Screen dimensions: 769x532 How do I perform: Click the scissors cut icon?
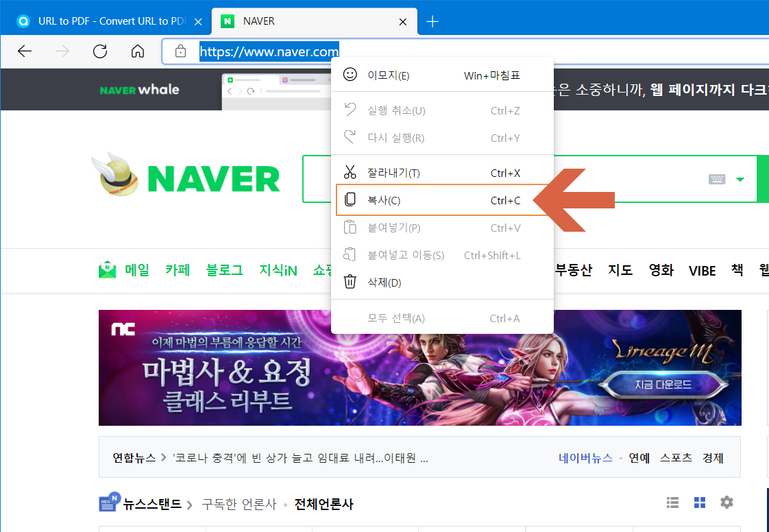(350, 172)
